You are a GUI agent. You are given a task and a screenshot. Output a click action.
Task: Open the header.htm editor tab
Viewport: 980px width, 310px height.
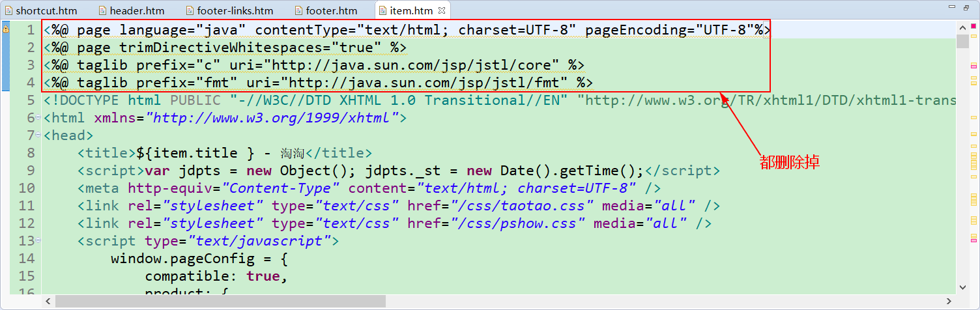pyautogui.click(x=131, y=10)
